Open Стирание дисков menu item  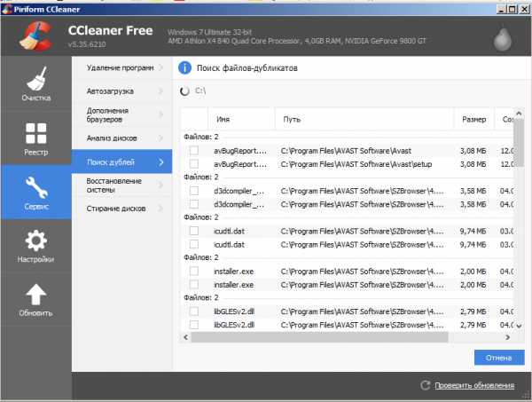click(x=122, y=209)
